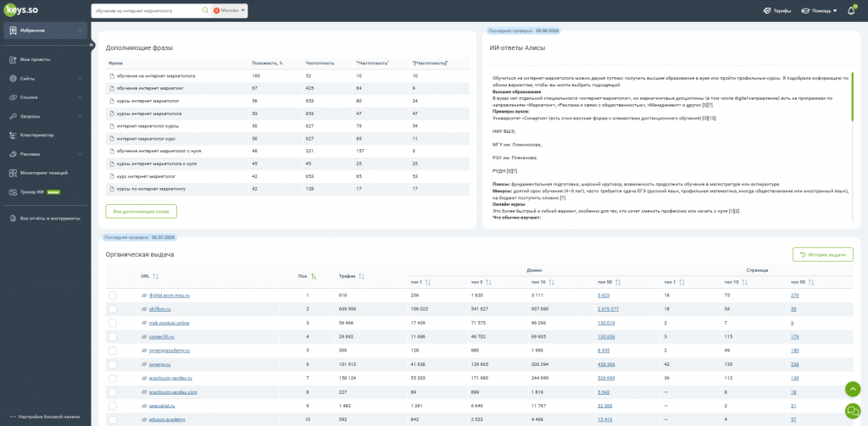The image size is (868, 426).
Task: Click traffic value 669 996
Action: [x=348, y=309]
